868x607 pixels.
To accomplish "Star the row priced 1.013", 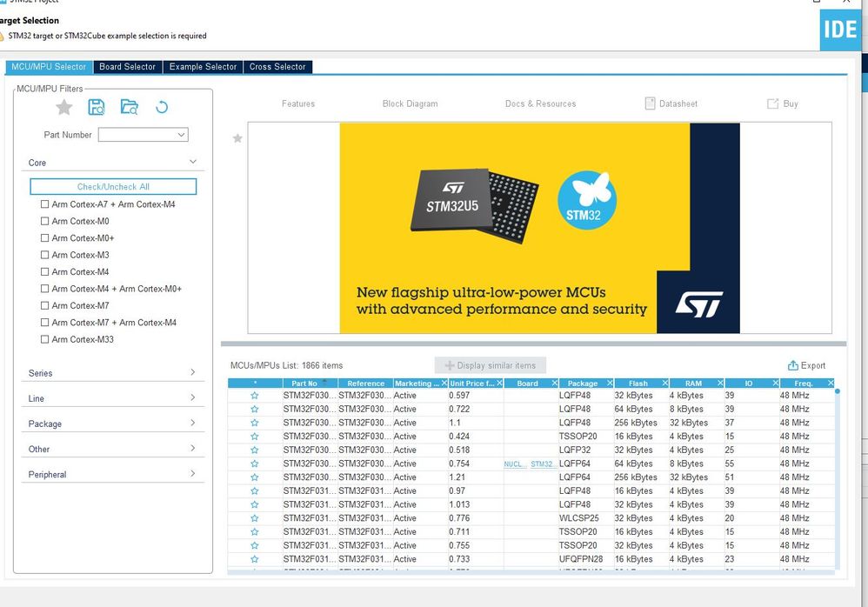I will (x=255, y=504).
